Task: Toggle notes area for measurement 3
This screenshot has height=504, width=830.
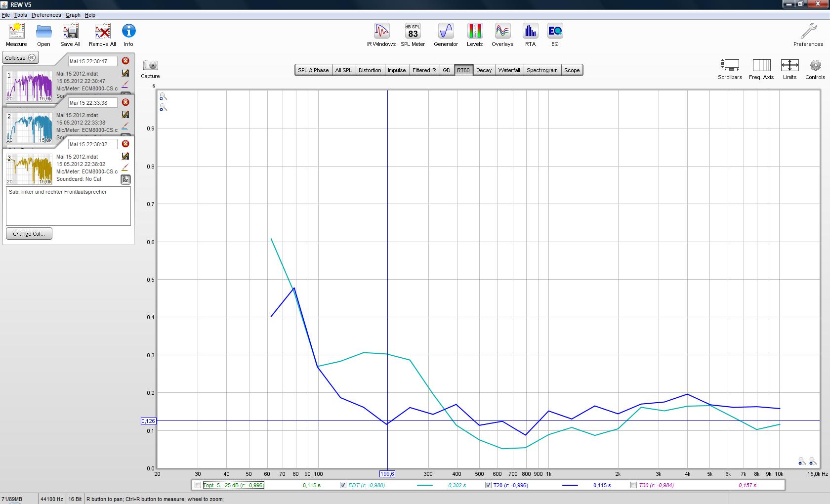Action: pyautogui.click(x=125, y=179)
